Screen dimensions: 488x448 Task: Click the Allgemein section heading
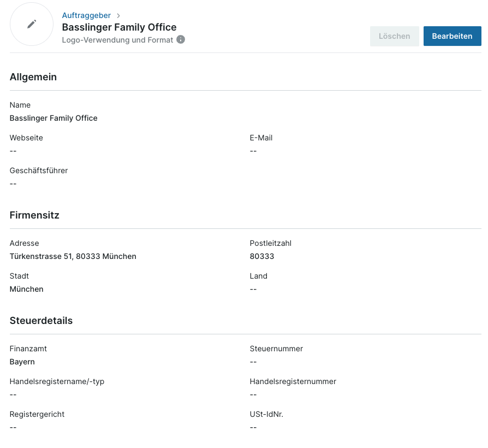33,77
